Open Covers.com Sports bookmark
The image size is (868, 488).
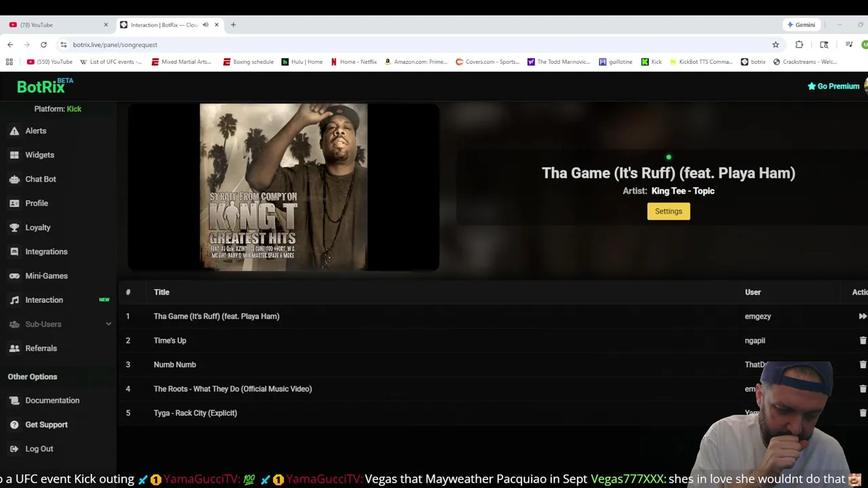(488, 62)
